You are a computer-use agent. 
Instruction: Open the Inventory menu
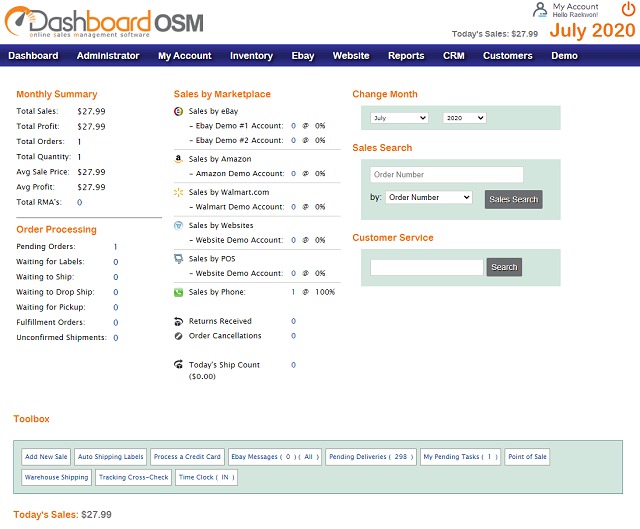251,56
